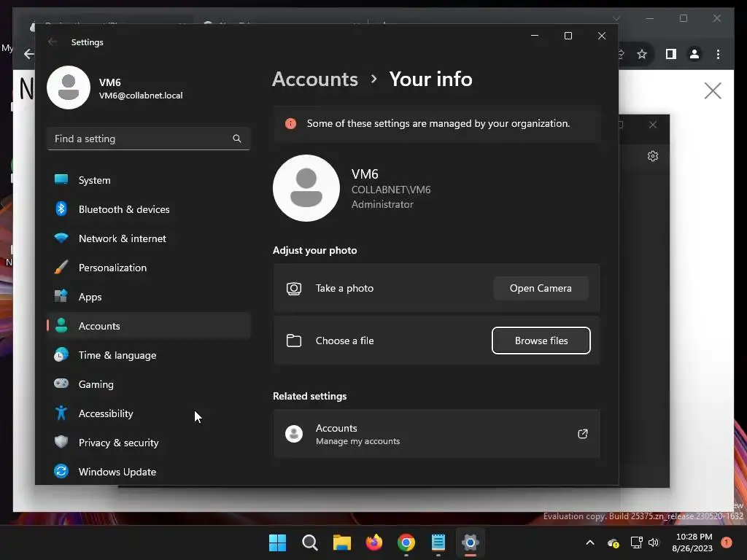Show hidden icons in system tray
The width and height of the screenshot is (747, 560).
(x=589, y=542)
